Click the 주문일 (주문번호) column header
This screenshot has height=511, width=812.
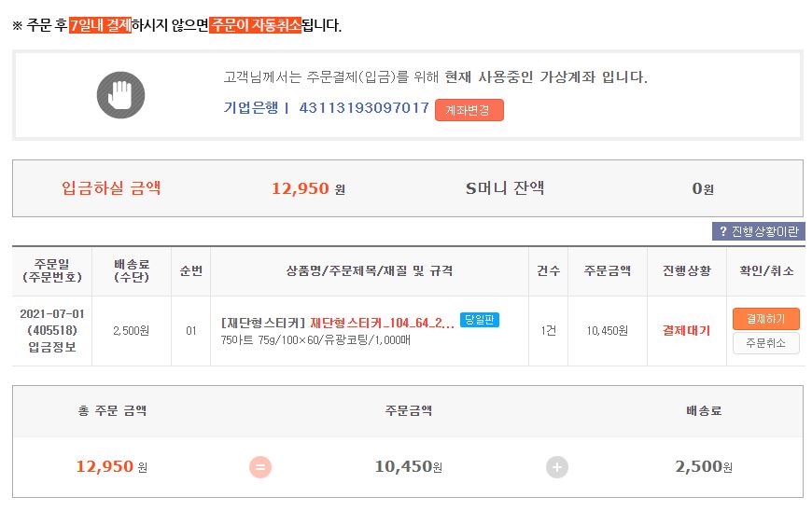coord(52,270)
